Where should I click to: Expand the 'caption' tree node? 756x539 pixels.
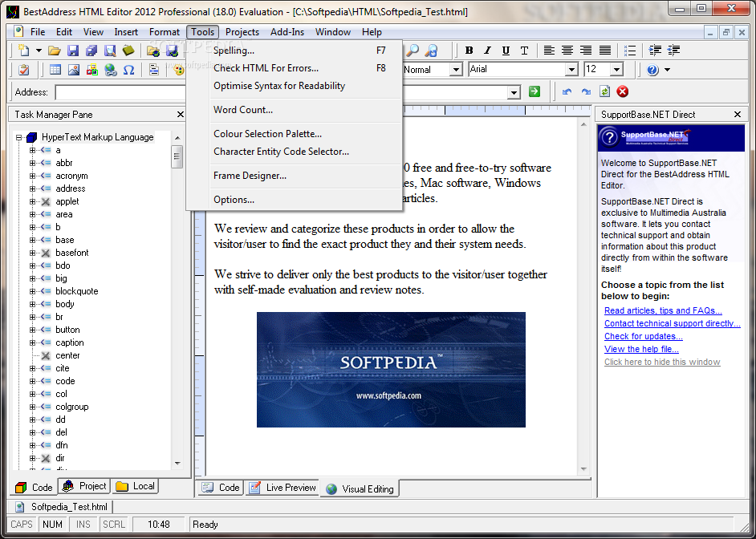click(x=32, y=342)
